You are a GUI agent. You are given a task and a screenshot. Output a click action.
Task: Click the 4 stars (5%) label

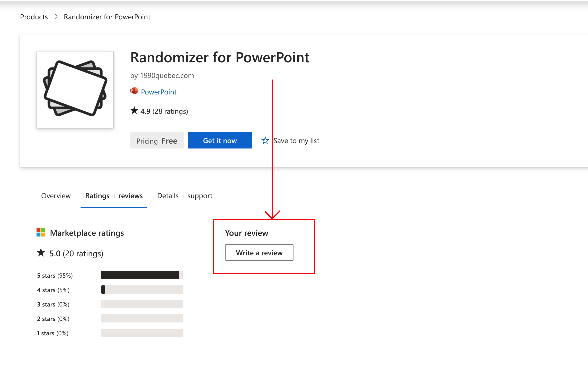[53, 290]
